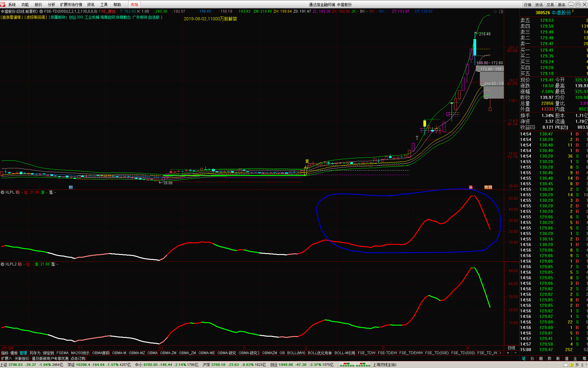Viewport: 588px width, 368px height.
Task: Zoom in the chart with plus button
Action: (x=508, y=353)
